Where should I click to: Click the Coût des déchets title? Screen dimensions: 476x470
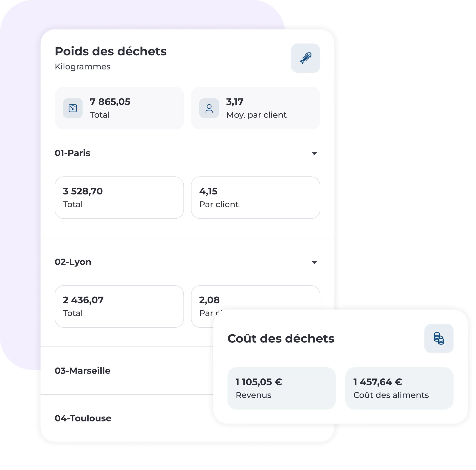tap(281, 338)
